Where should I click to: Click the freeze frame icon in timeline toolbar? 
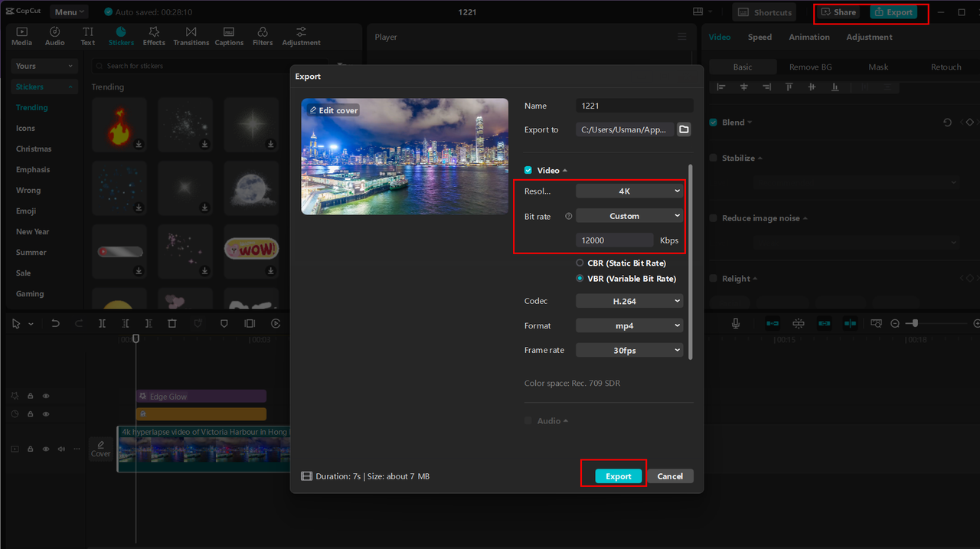pyautogui.click(x=250, y=324)
